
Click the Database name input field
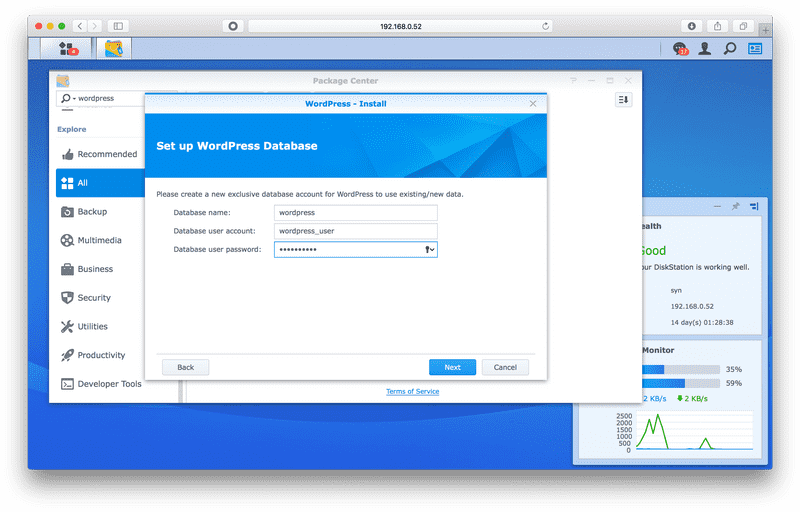[356, 212]
